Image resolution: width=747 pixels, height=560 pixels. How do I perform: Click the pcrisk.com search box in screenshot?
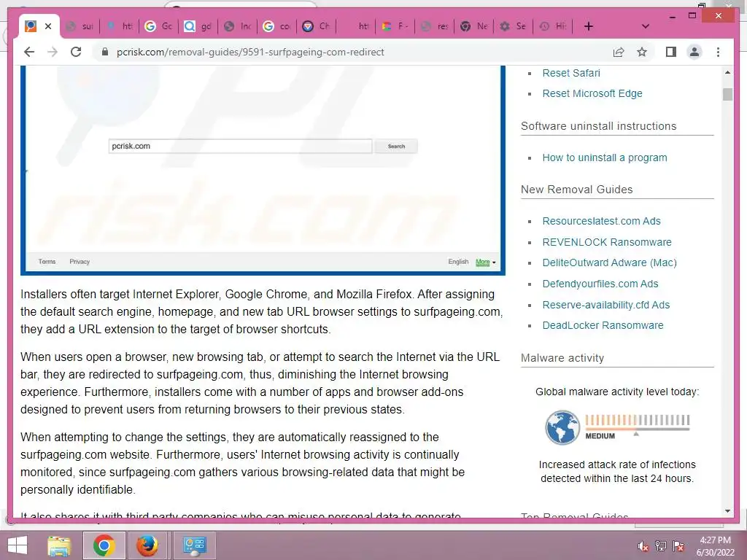pyautogui.click(x=240, y=146)
